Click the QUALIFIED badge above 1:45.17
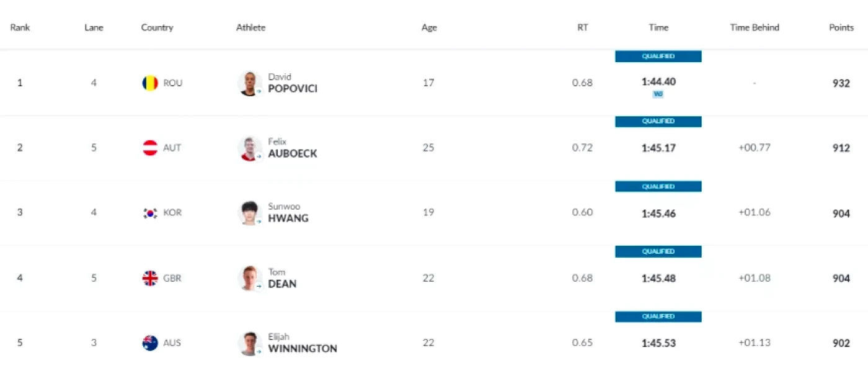This screenshot has width=868, height=365. pos(658,122)
